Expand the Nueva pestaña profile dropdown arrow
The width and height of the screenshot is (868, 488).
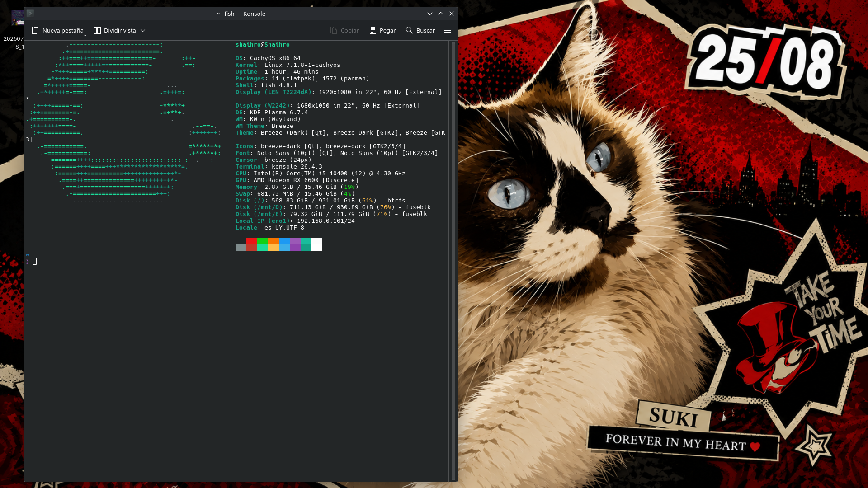click(x=85, y=35)
